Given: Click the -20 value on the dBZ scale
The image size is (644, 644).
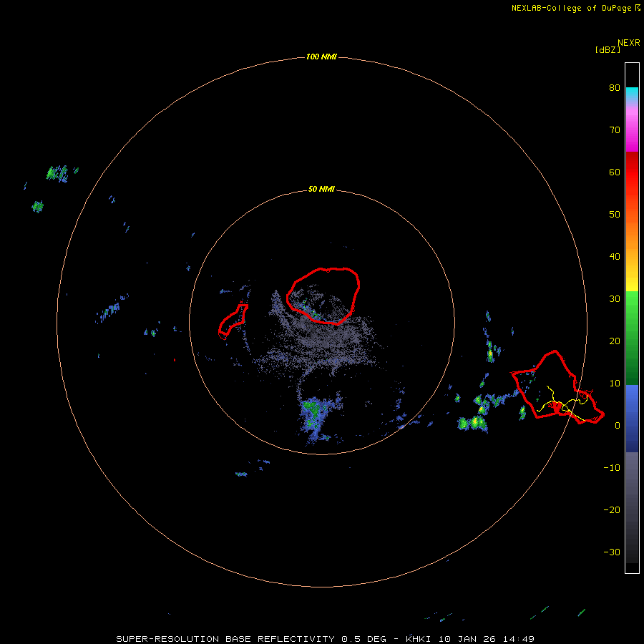Looking at the screenshot, I should pos(612,510).
